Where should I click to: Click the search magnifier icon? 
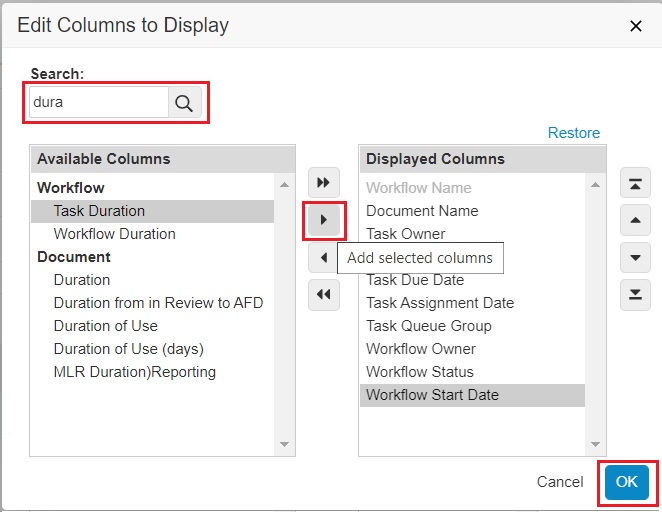(185, 102)
